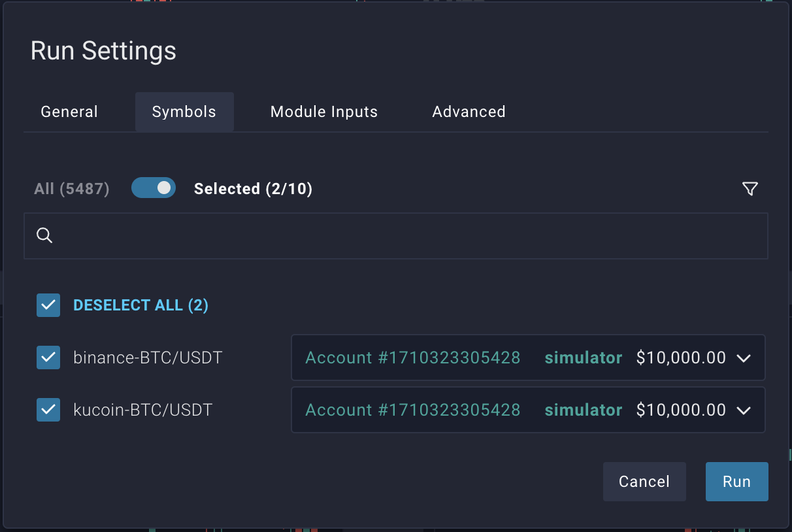This screenshot has width=792, height=532.
Task: Select the Symbols tab
Action: (184, 112)
